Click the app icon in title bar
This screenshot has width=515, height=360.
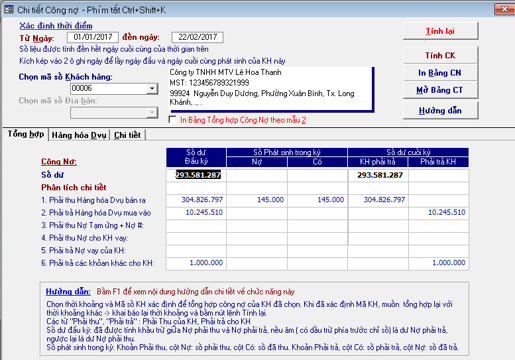[9, 10]
